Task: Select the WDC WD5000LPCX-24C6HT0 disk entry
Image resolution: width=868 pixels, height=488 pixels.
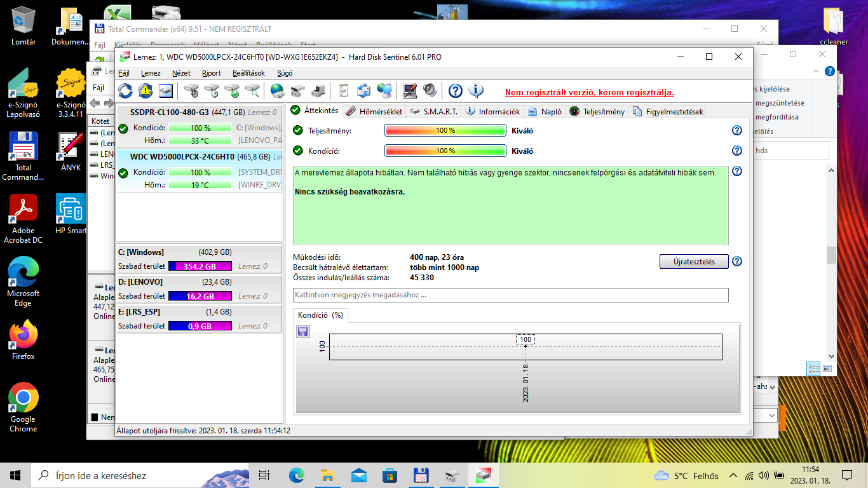Action: (x=200, y=170)
